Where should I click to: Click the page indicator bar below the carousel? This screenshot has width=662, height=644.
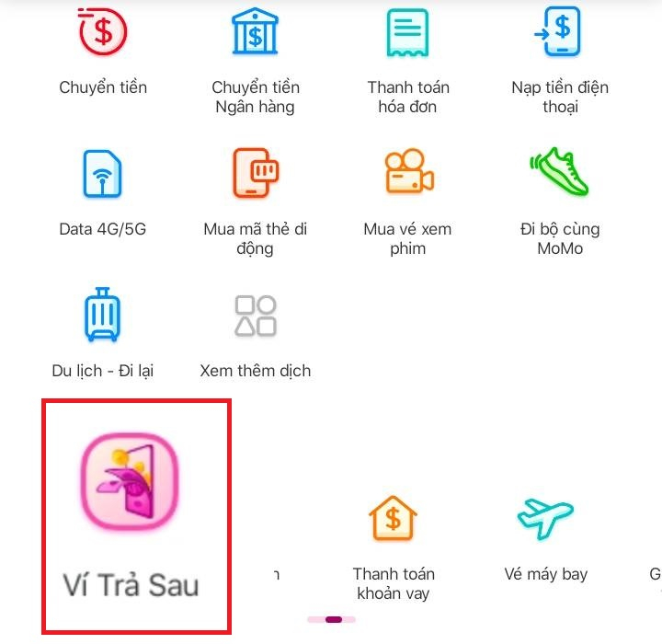pos(331,619)
